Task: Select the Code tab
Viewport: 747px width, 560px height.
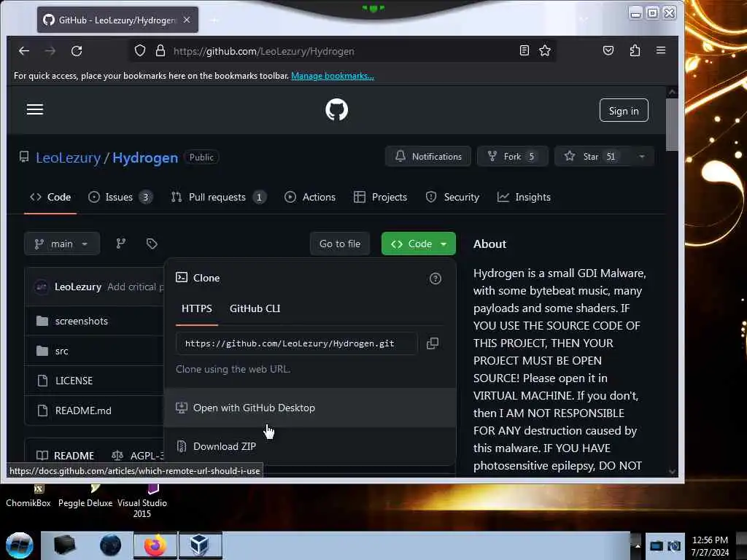Action: coord(50,197)
